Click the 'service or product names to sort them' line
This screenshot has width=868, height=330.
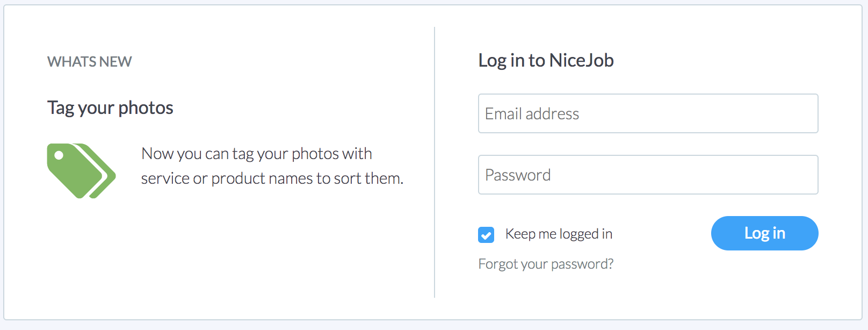272,178
